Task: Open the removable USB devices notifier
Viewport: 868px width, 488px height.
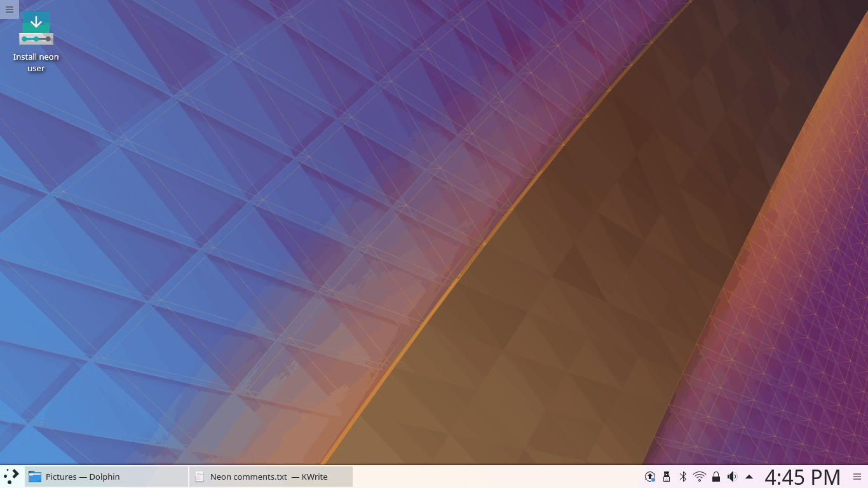Action: [667, 477]
